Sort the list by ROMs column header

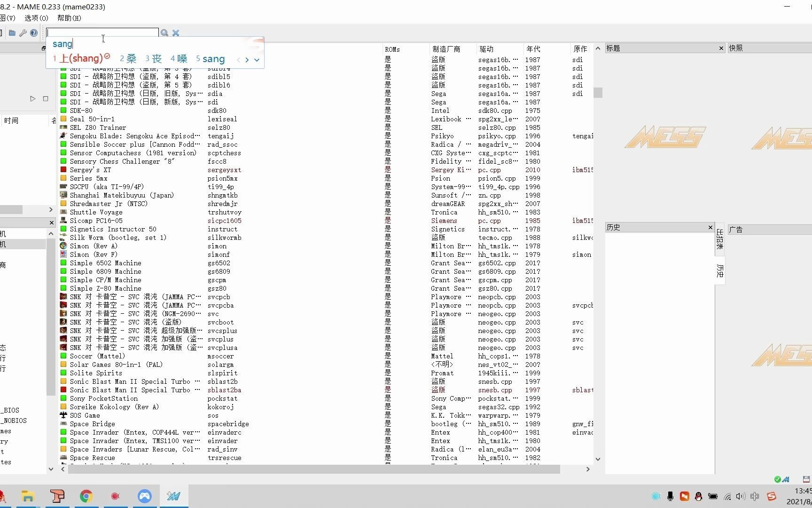click(392, 49)
